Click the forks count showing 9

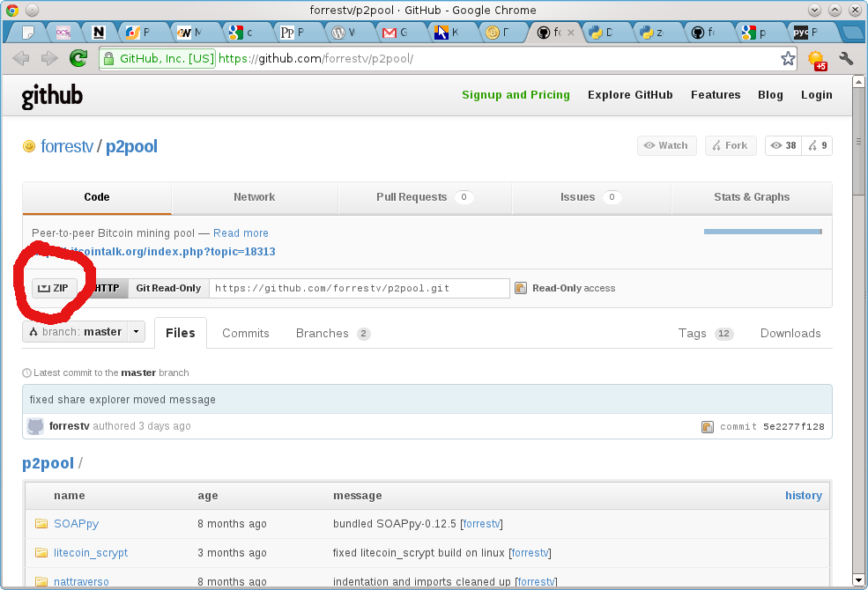coord(817,145)
